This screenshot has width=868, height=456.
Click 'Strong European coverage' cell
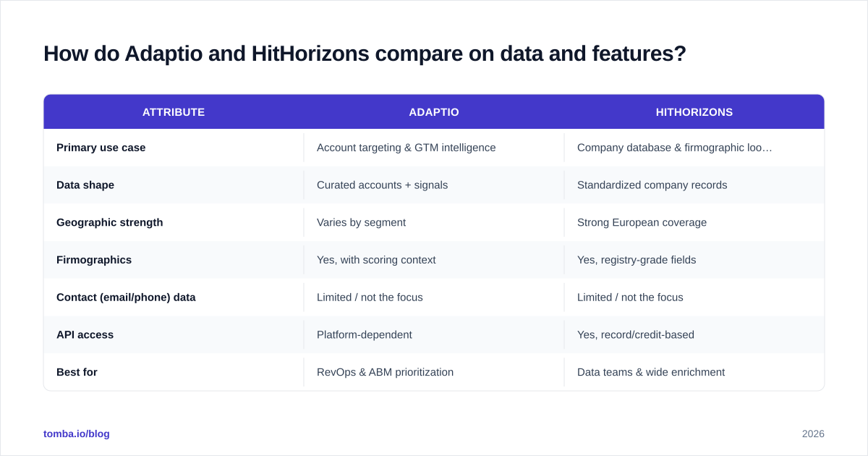click(642, 223)
